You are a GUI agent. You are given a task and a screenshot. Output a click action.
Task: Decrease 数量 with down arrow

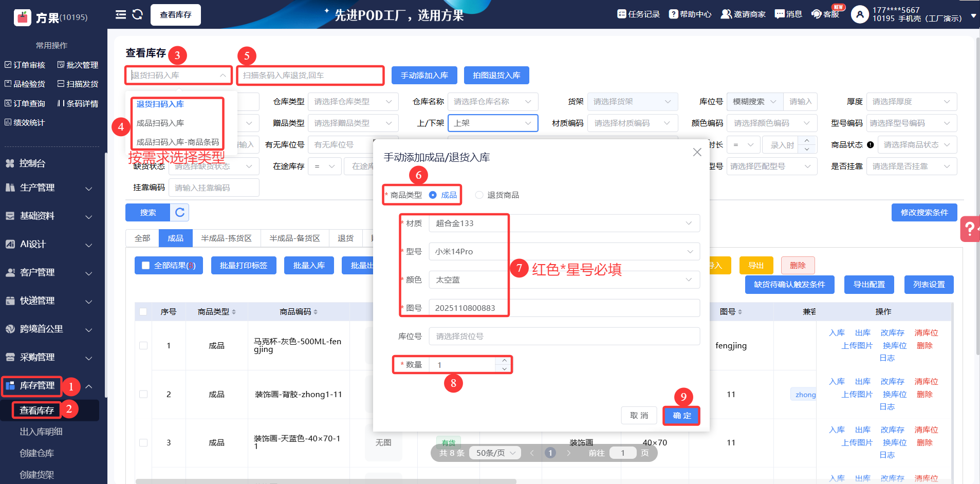(504, 369)
